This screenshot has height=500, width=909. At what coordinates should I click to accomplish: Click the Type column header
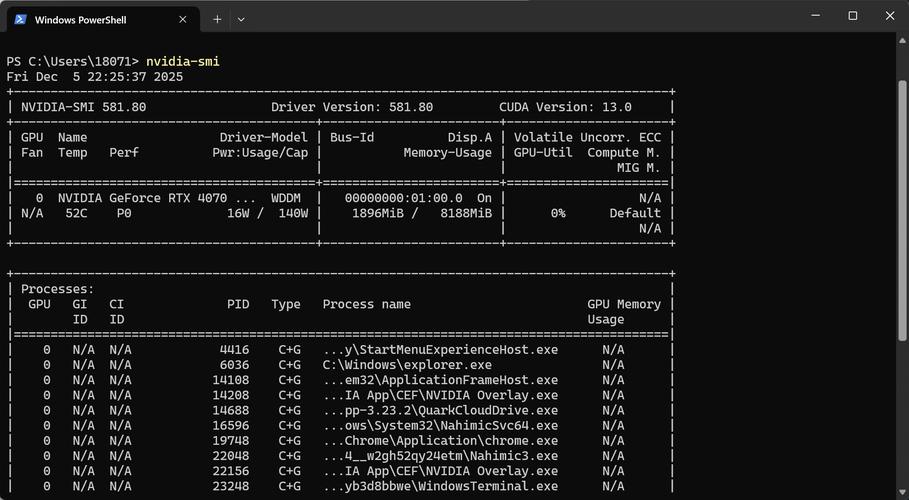286,304
